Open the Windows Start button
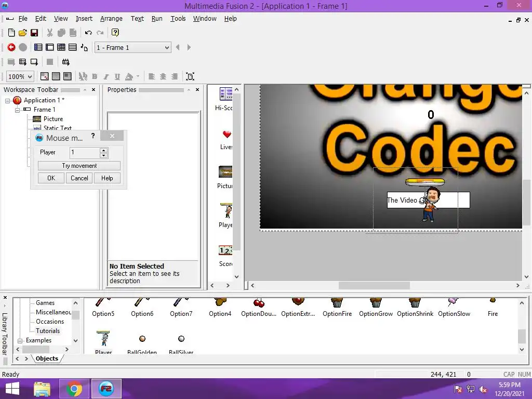 [x=12, y=389]
